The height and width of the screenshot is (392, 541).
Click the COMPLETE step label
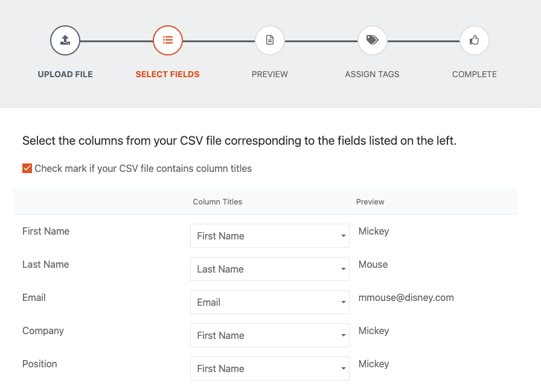pyautogui.click(x=474, y=74)
